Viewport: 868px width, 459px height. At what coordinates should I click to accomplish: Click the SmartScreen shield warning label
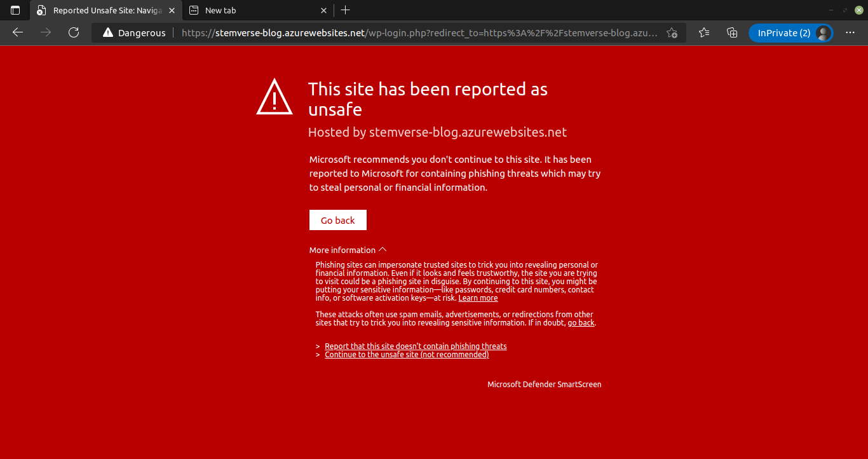coord(544,384)
